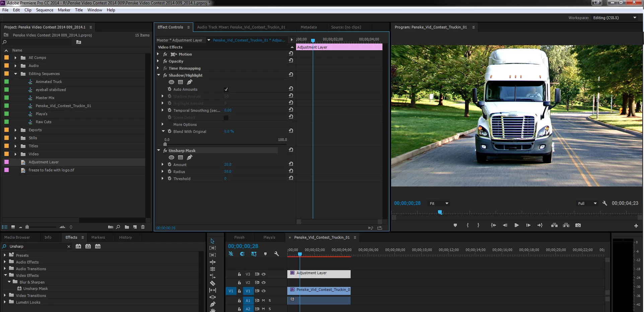Screen dimensions: 644x312
Task: Clear the Unsharp search in Effects panel
Action: pyautogui.click(x=69, y=246)
